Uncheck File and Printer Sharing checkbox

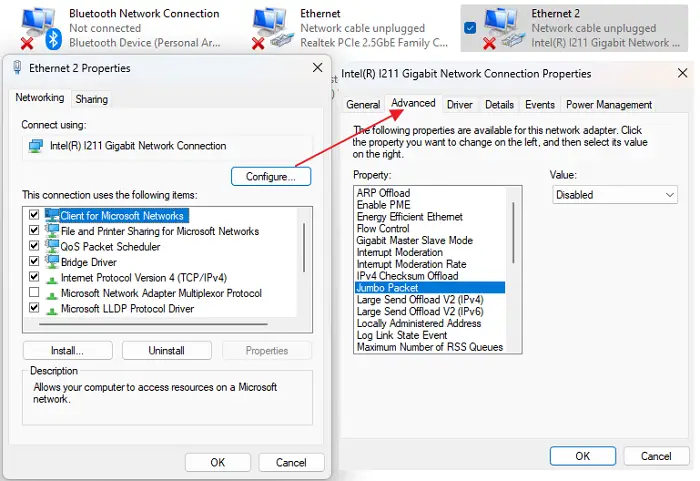[x=34, y=231]
